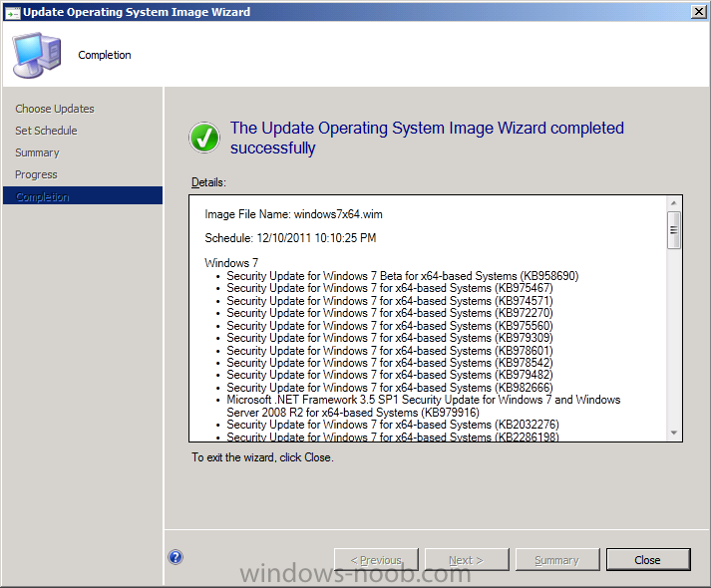Image resolution: width=711 pixels, height=588 pixels.
Task: Click the Next > button
Action: pos(467,560)
